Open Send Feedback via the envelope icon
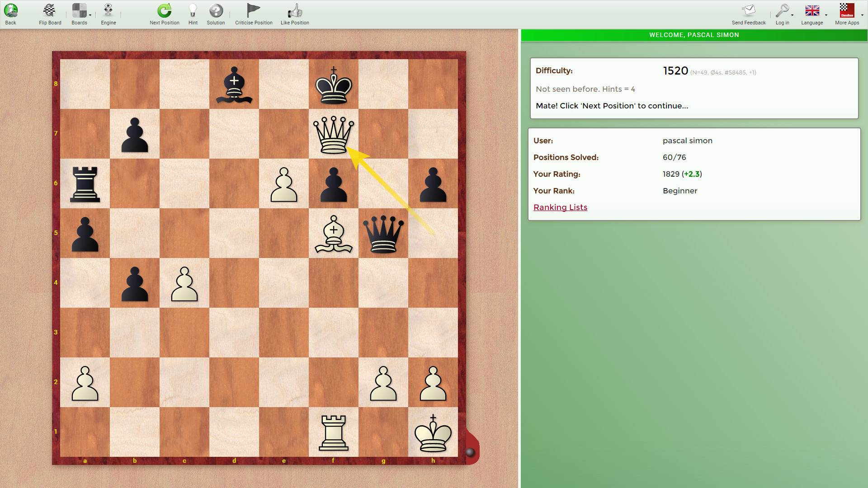 (x=749, y=10)
